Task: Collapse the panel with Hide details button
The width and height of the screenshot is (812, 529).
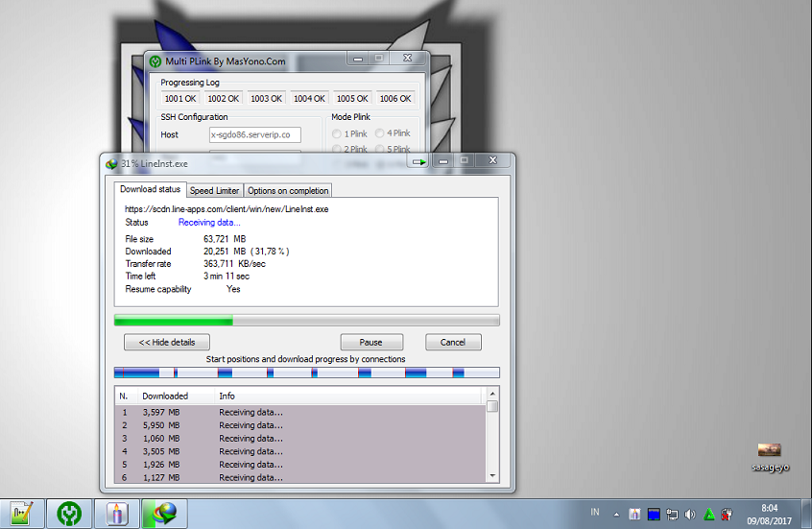Action: click(167, 342)
